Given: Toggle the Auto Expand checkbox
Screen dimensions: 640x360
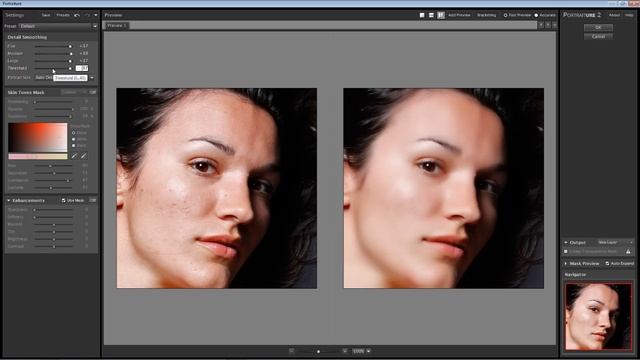Looking at the screenshot, I should (x=607, y=264).
